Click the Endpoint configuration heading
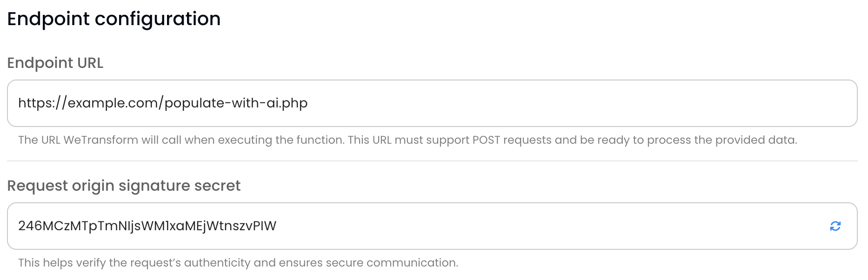868x280 pixels. pyautogui.click(x=114, y=19)
